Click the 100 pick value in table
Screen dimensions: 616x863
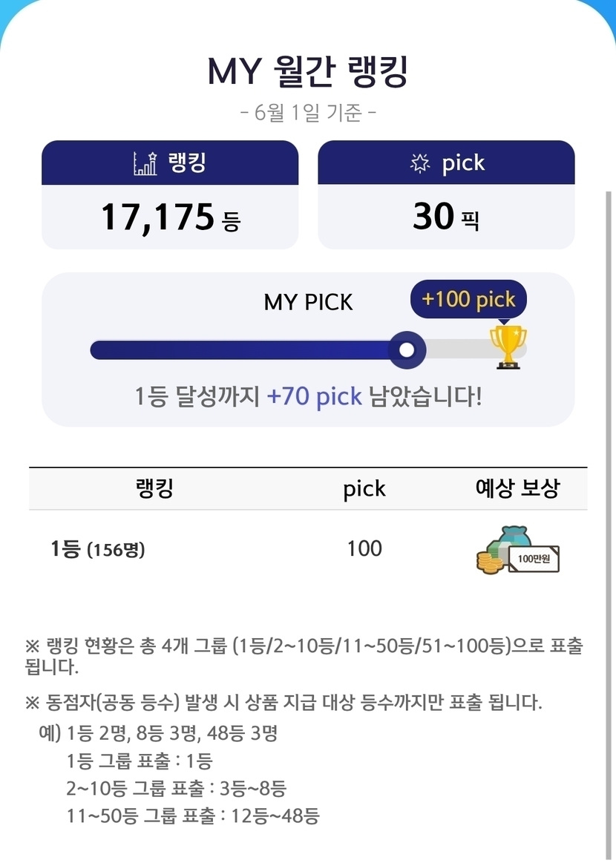[364, 548]
